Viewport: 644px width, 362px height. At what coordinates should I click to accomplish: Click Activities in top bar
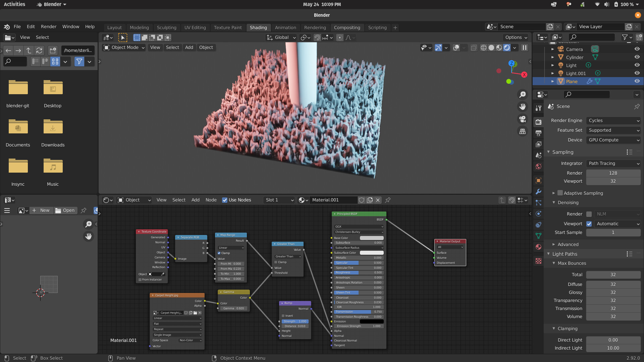click(x=14, y=4)
